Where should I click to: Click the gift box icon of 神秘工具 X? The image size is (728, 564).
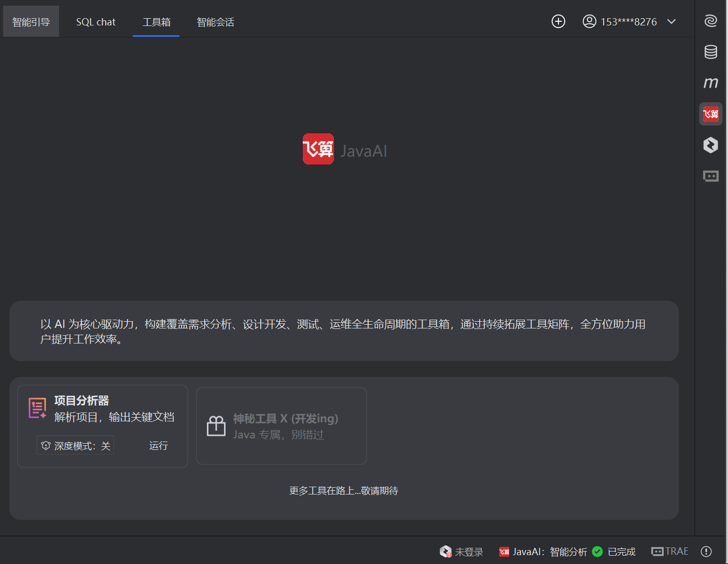(x=216, y=426)
